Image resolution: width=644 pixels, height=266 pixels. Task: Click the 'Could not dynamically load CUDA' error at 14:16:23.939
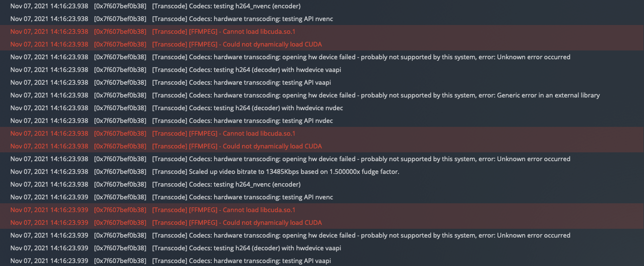tap(322, 222)
